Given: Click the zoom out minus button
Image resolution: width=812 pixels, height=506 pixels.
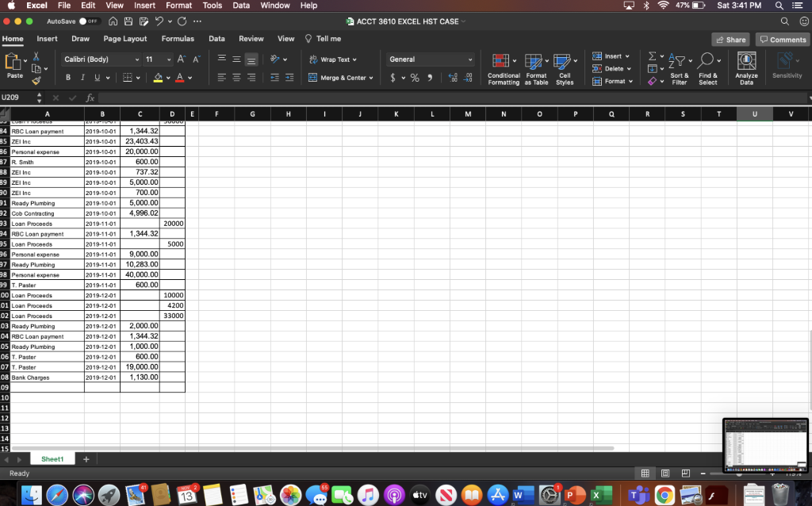Looking at the screenshot, I should 703,473.
